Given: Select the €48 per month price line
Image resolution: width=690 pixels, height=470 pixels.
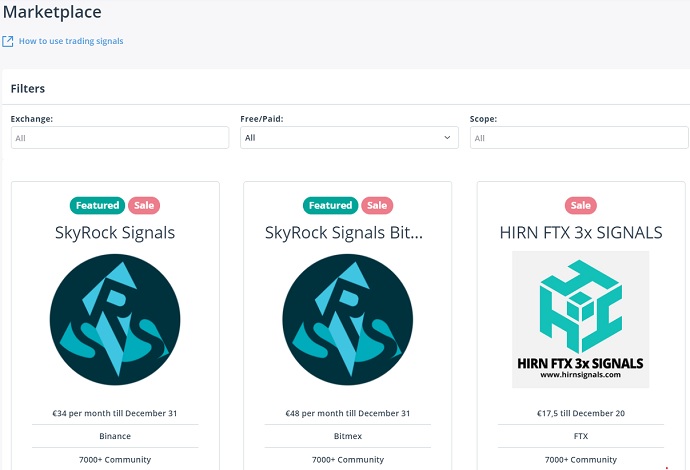Looking at the screenshot, I should point(347,413).
